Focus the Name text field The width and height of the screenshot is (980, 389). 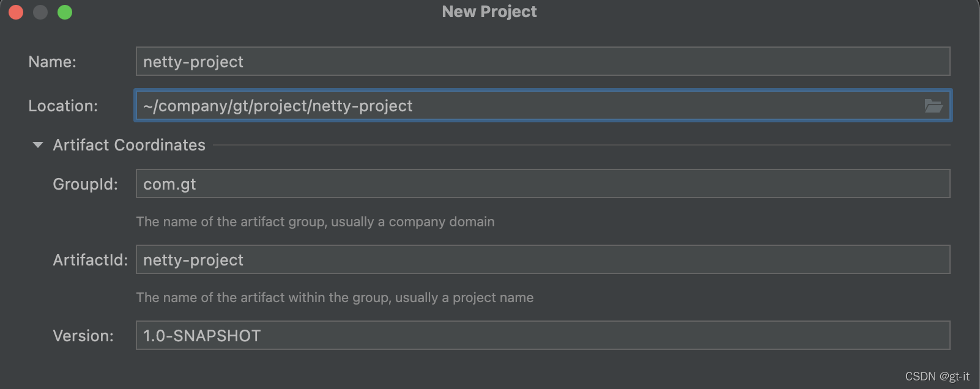coord(542,62)
